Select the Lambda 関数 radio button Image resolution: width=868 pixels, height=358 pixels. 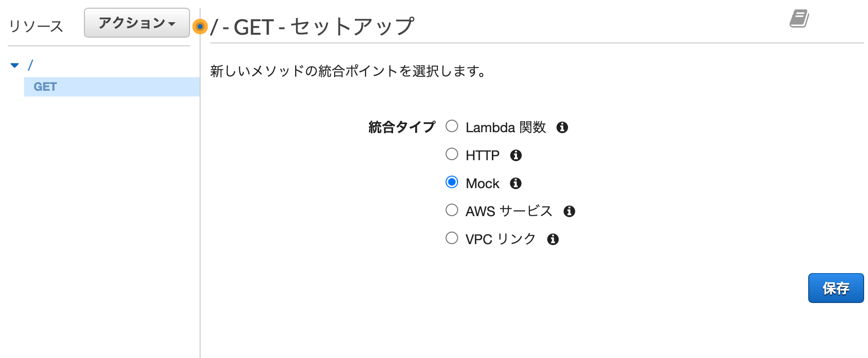point(452,126)
